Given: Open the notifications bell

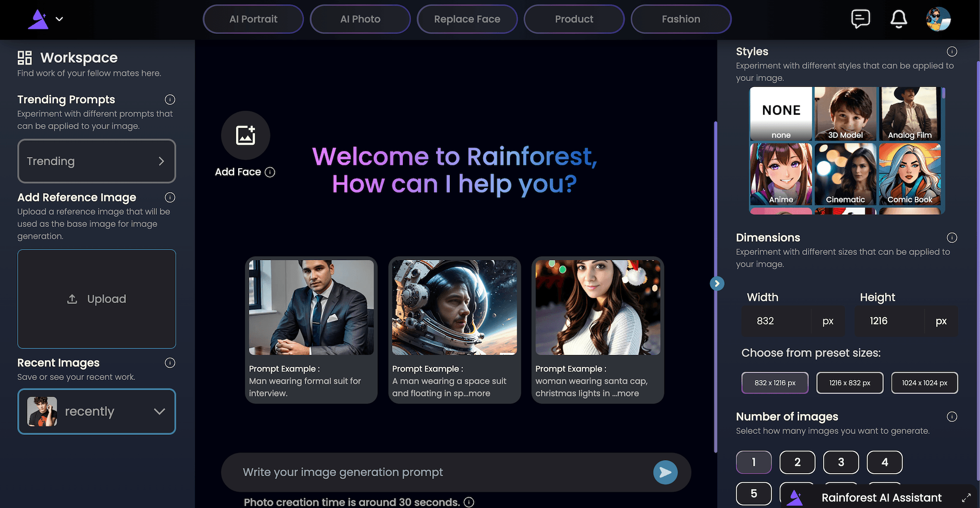Looking at the screenshot, I should (899, 19).
